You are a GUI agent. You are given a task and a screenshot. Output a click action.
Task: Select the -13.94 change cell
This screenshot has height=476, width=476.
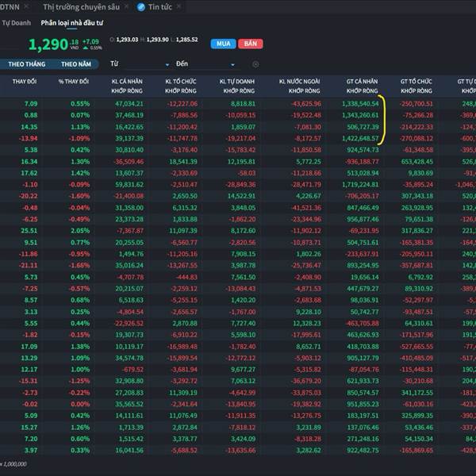coord(29,138)
